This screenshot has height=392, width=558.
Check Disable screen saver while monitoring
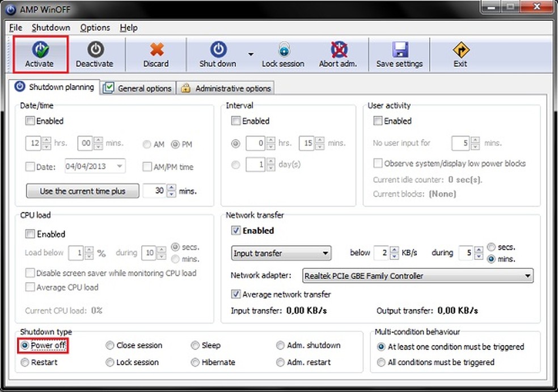[30, 273]
